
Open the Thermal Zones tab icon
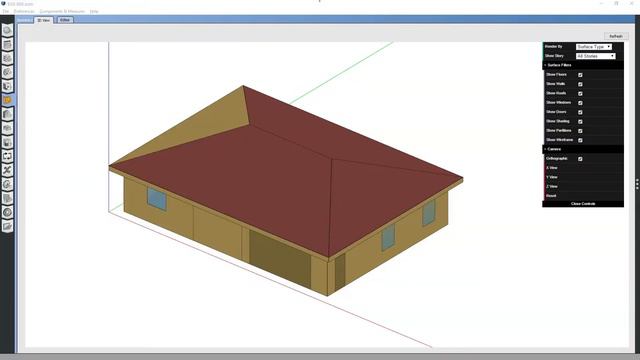pyautogui.click(x=7, y=142)
